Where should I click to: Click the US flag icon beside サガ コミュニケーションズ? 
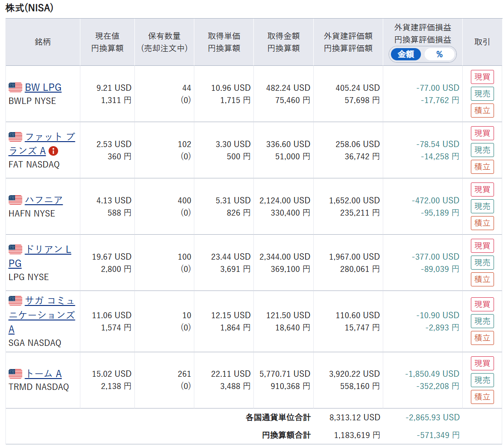point(15,300)
